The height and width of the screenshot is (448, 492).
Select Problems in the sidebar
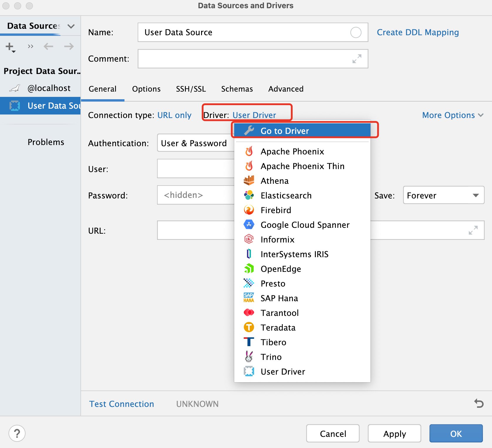46,142
